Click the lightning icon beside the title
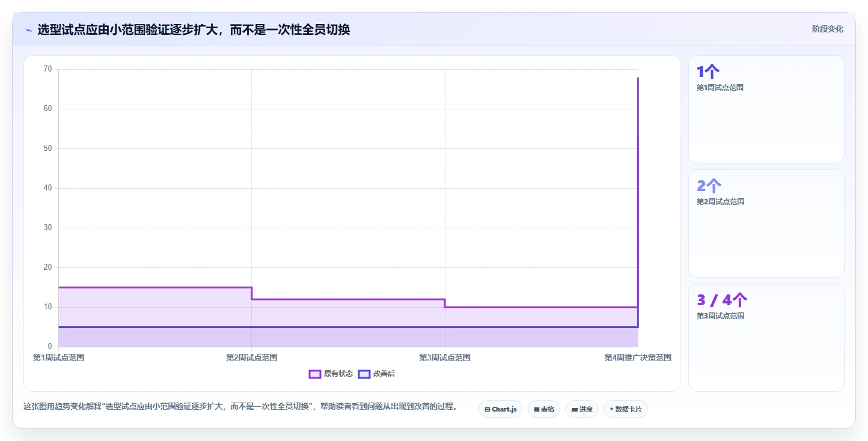 (28, 30)
